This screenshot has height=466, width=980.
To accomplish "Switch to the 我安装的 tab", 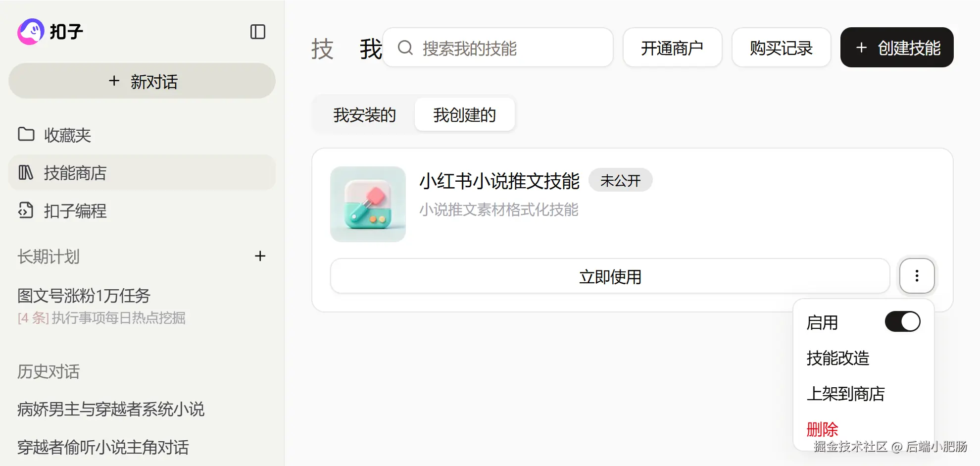I will click(364, 115).
